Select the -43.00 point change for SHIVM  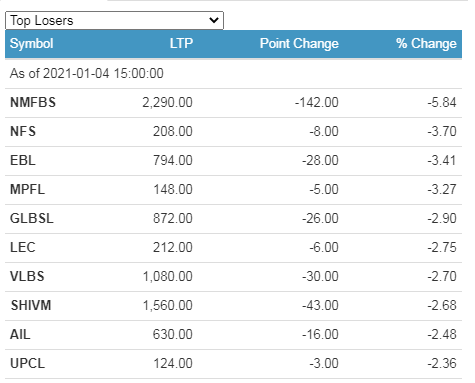[320, 305]
